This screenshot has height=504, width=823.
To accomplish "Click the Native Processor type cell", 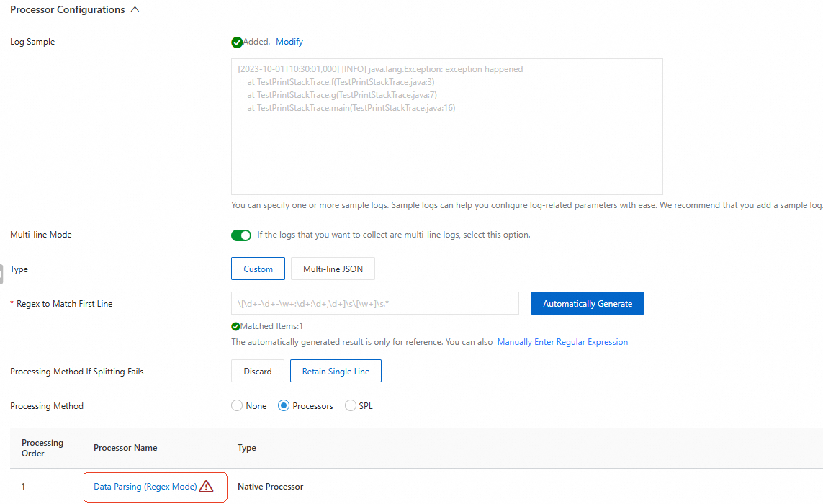I will pyautogui.click(x=270, y=487).
